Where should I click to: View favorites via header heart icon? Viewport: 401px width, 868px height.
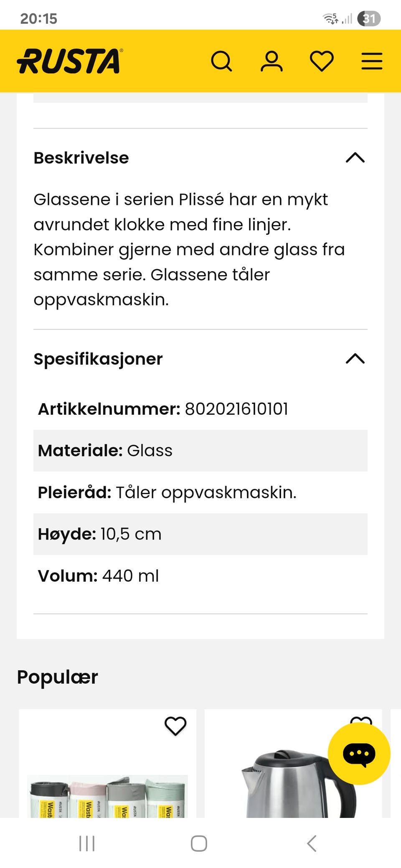click(x=322, y=61)
